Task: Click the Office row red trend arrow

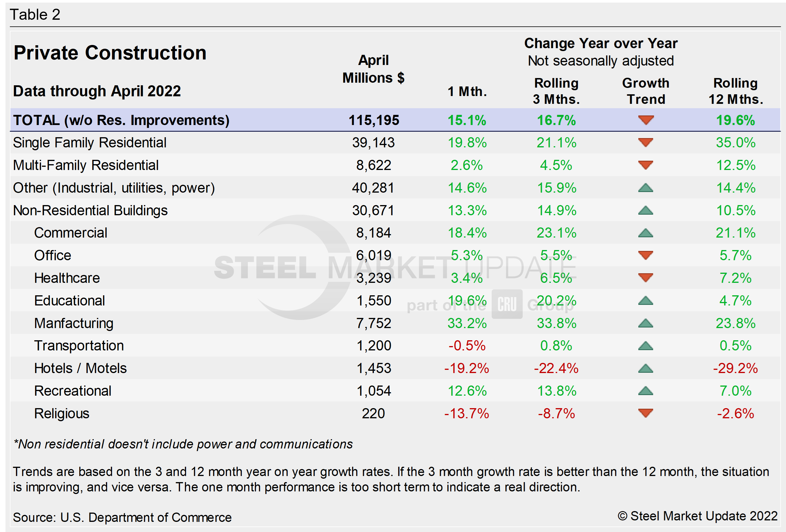Action: click(x=646, y=255)
